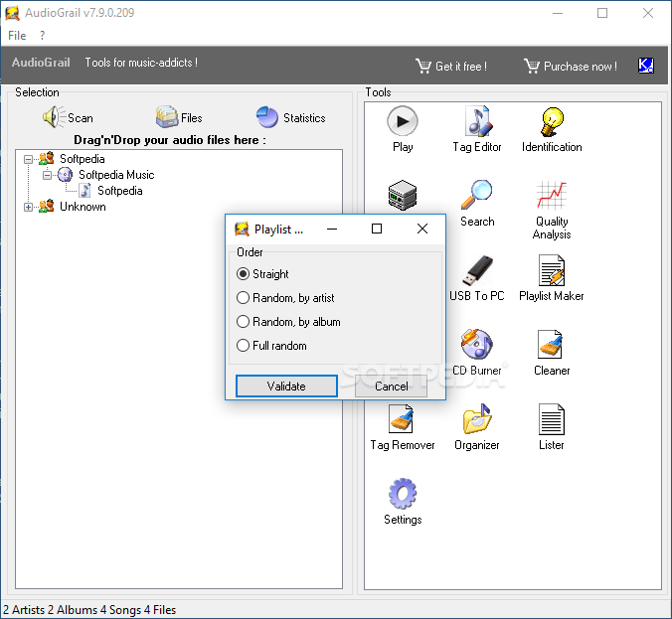
Task: Click the CD icon beside Softpedia Music
Action: (65, 175)
